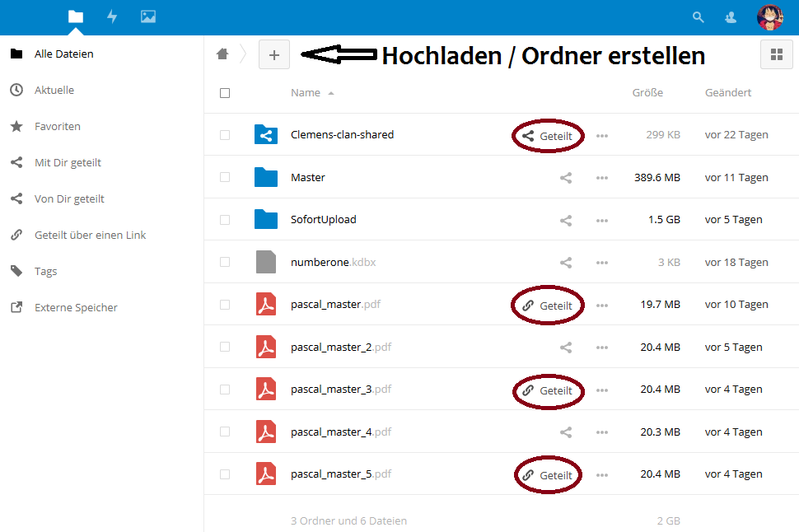Click file icon of numberone.kdbx
The height and width of the screenshot is (532, 799).
[x=266, y=262]
